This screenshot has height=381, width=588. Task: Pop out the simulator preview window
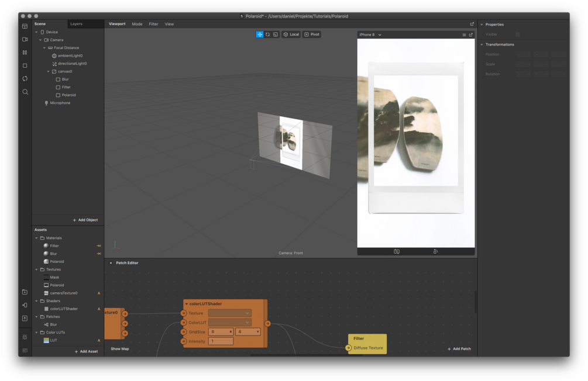pyautogui.click(x=471, y=35)
